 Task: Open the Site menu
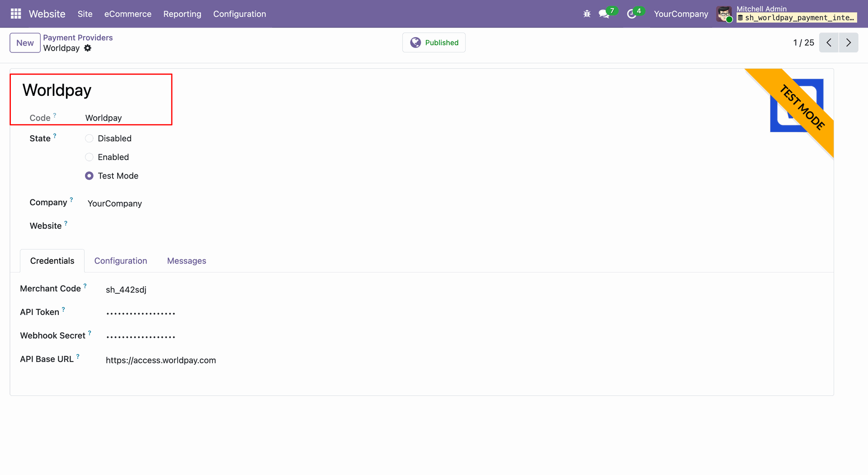click(x=85, y=14)
